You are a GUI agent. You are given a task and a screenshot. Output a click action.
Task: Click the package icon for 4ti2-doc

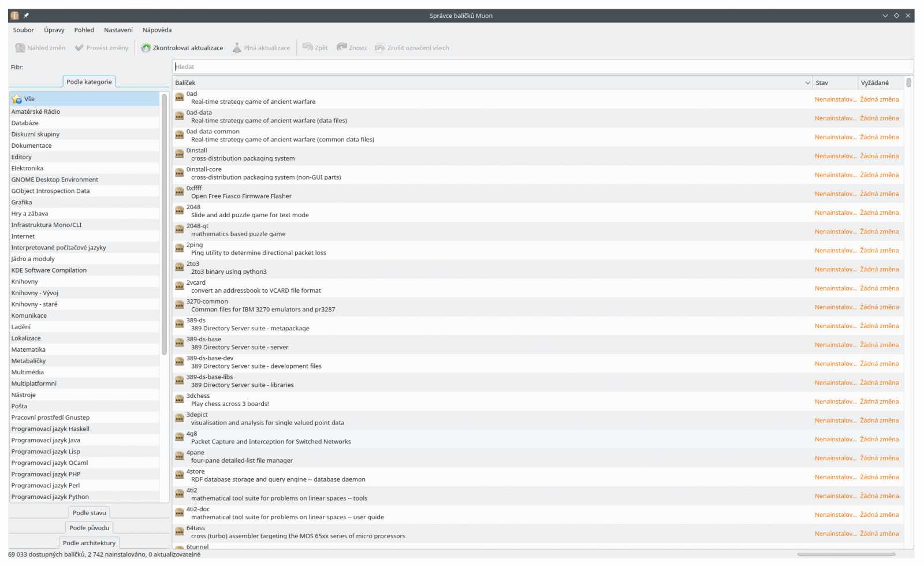[x=180, y=513]
